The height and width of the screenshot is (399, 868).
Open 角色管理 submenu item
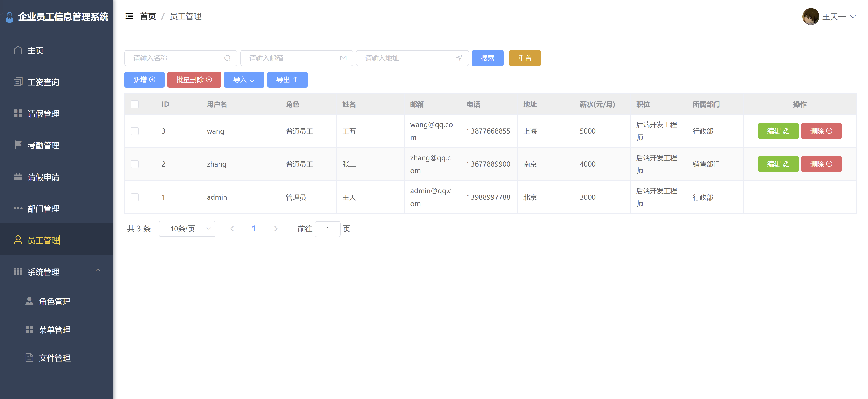click(x=56, y=301)
